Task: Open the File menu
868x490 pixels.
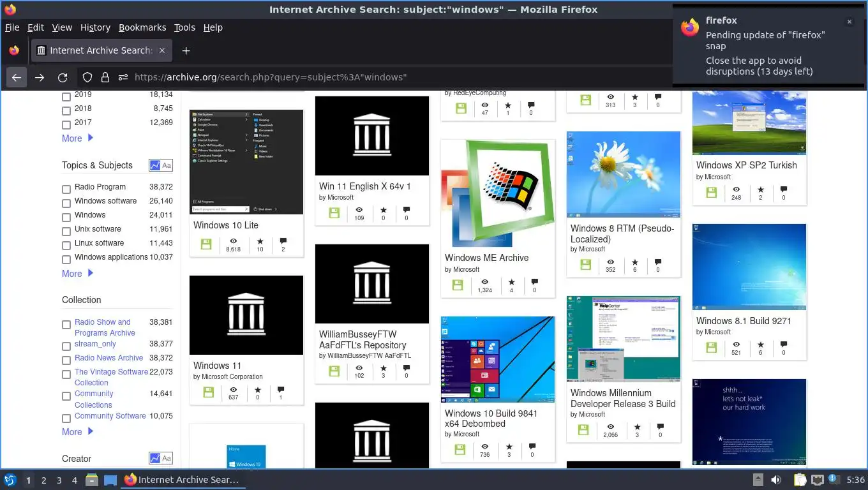Action: point(12,27)
